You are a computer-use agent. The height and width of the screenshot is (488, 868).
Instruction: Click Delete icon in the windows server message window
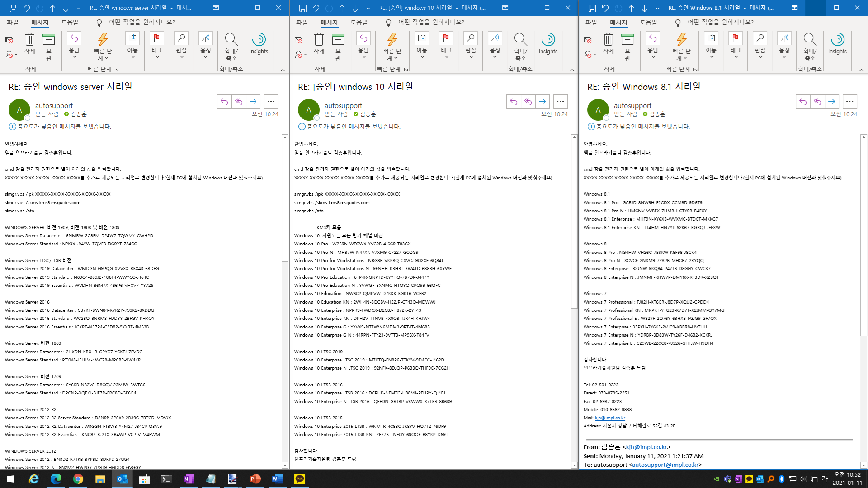pos(29,40)
